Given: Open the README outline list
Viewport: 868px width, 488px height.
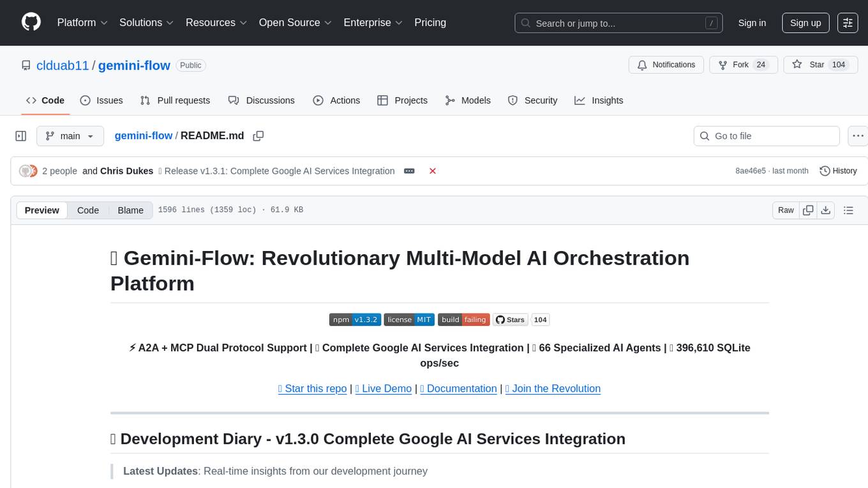Looking at the screenshot, I should pos(848,210).
